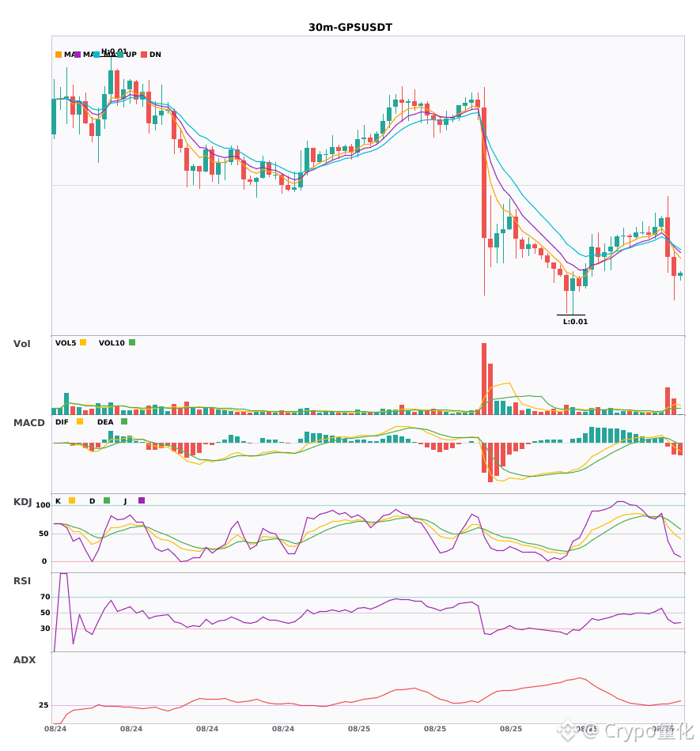
Task: Click the DN legend text
Action: click(x=155, y=55)
